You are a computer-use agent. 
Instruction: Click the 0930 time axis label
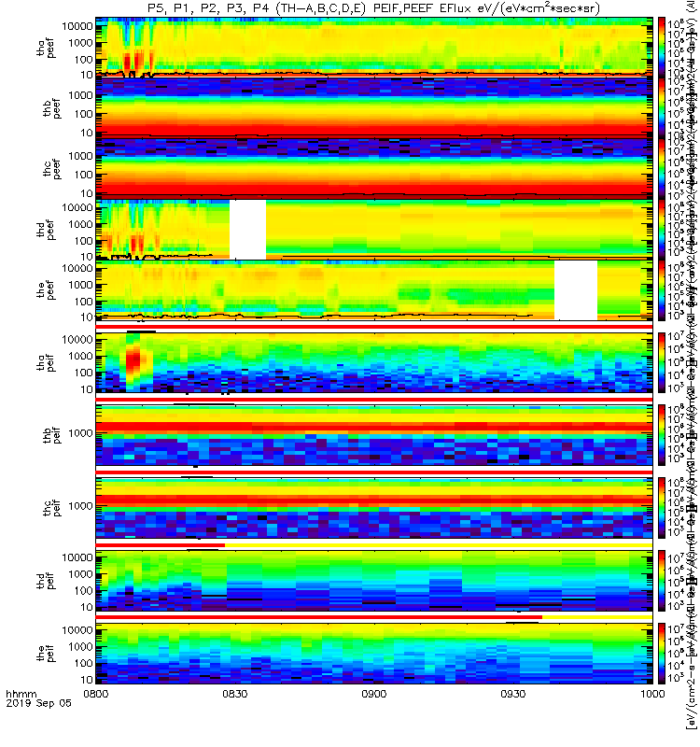(x=512, y=694)
